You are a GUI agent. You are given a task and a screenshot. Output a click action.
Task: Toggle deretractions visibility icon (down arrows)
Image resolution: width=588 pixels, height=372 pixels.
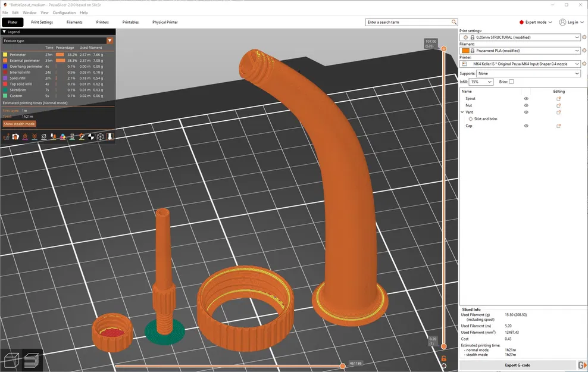click(35, 137)
